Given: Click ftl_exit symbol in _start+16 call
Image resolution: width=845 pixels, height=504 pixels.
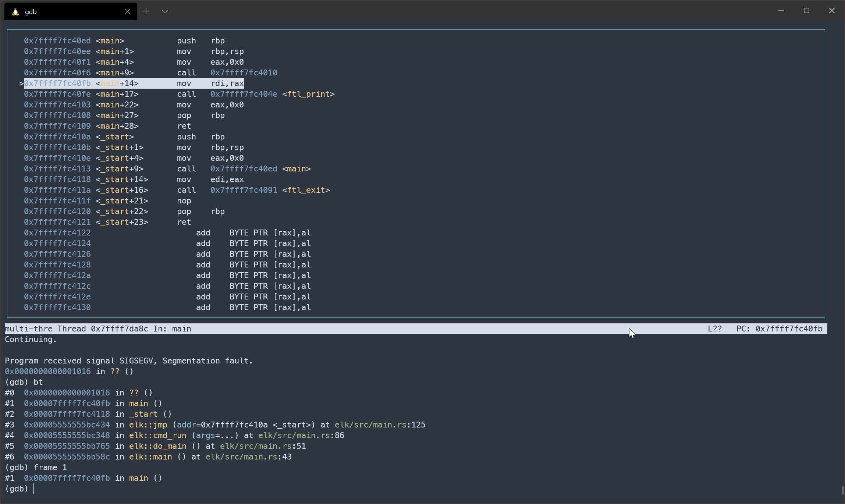Looking at the screenshot, I should (x=306, y=190).
